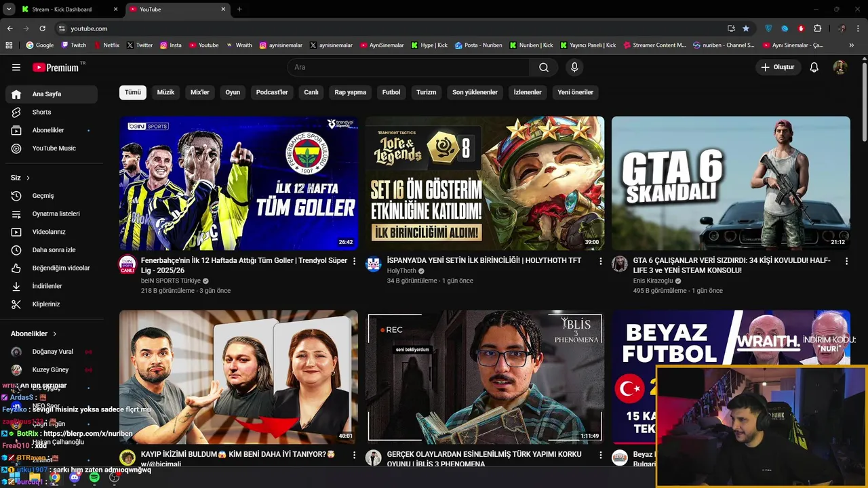The width and height of the screenshot is (868, 488).
Task: Open the Chrome tab search dropdown
Action: (9, 9)
